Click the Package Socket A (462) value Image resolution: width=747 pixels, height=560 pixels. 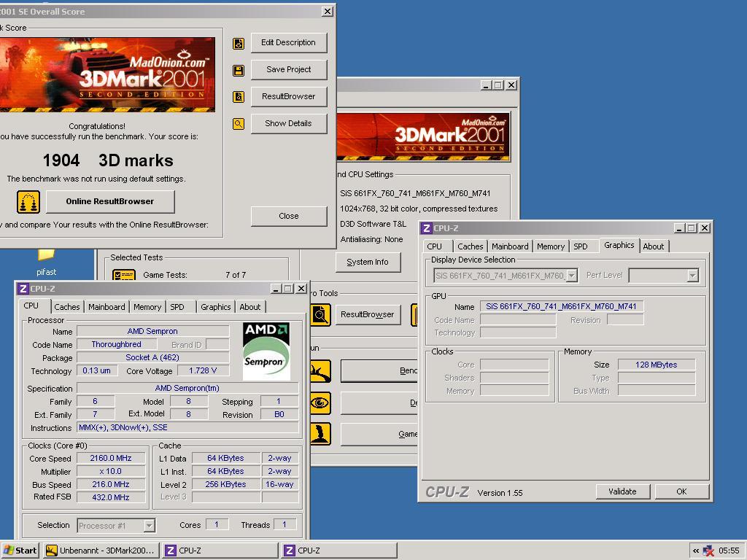click(x=152, y=357)
